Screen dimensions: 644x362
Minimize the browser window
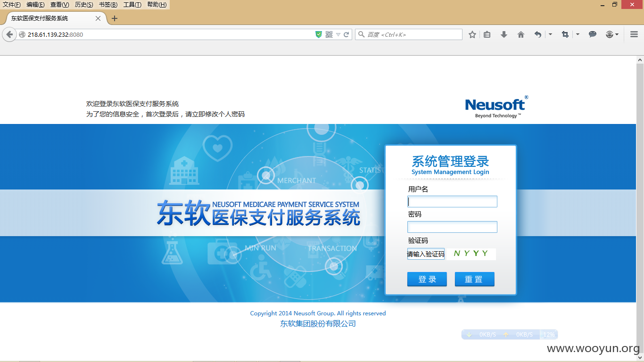pyautogui.click(x=603, y=5)
